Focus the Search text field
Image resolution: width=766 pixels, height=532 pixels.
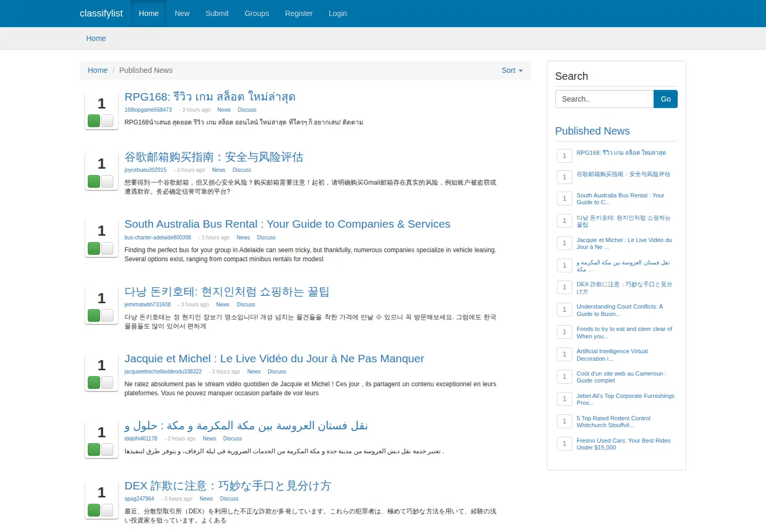tap(604, 99)
